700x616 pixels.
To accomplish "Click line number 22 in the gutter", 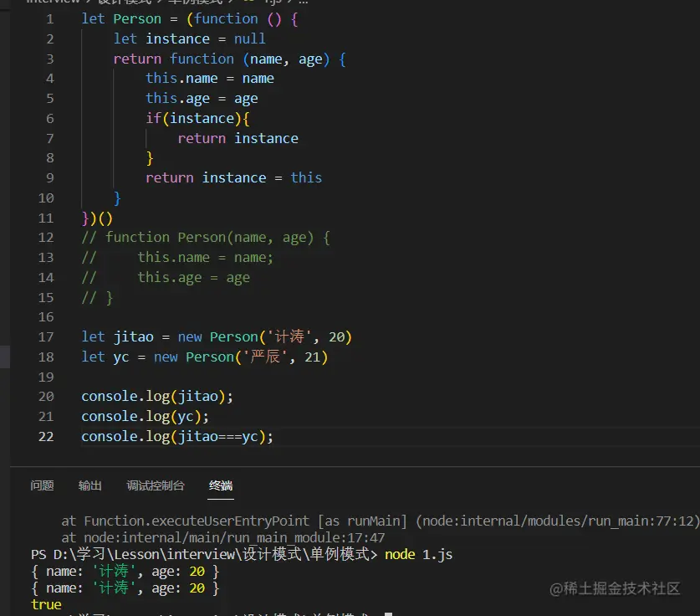I will click(x=46, y=436).
